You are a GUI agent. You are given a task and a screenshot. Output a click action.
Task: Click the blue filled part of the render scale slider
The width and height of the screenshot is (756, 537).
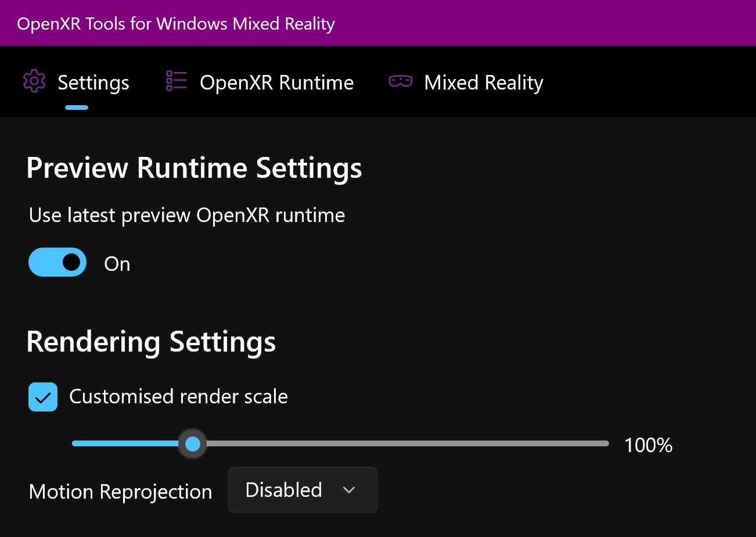coord(124,443)
